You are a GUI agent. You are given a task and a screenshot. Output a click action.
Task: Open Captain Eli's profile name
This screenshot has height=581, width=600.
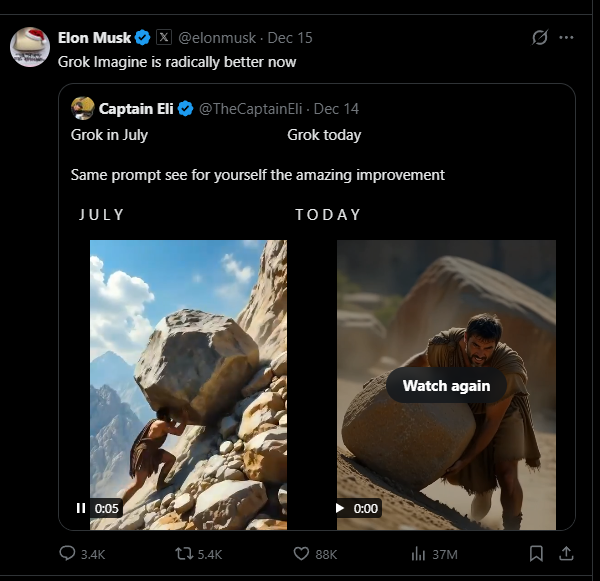[x=136, y=108]
